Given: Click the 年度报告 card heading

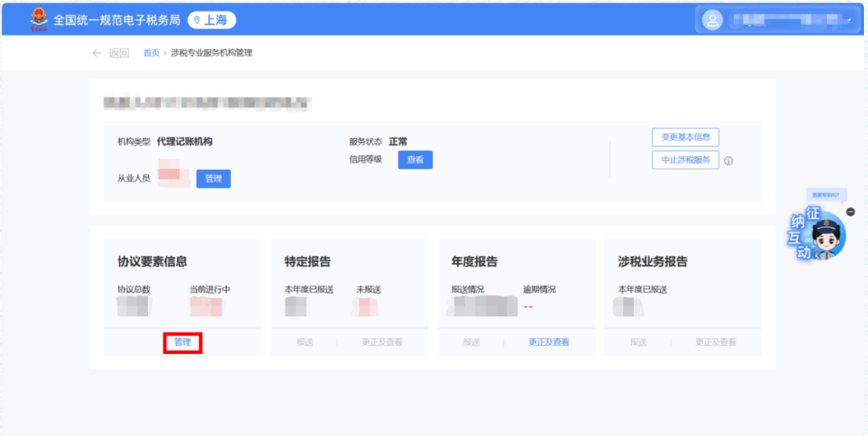Looking at the screenshot, I should click(474, 262).
